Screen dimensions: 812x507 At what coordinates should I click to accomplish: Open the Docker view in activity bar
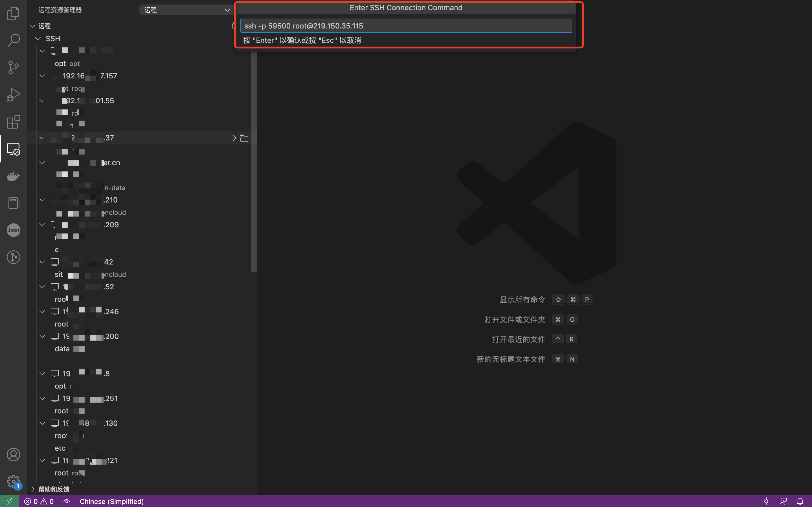coord(14,176)
